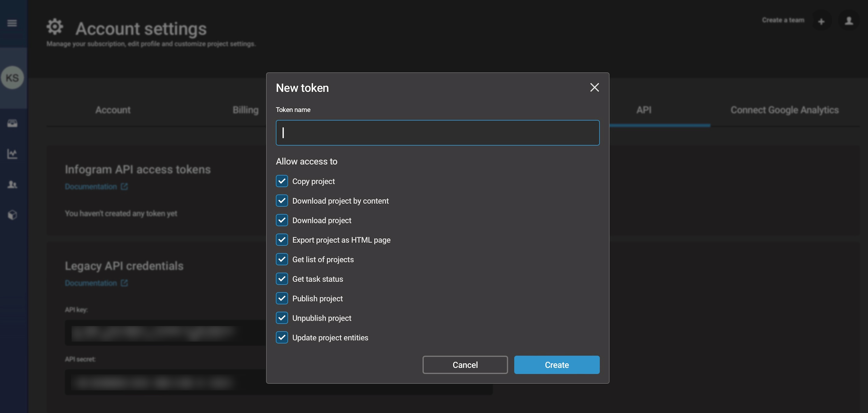
Task: Click the plus icon in header
Action: coord(821,22)
